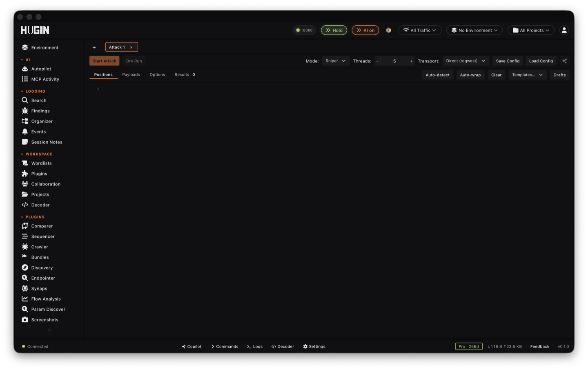The height and width of the screenshot is (370, 588).
Task: Expand the All Projects dropdown
Action: pos(531,30)
